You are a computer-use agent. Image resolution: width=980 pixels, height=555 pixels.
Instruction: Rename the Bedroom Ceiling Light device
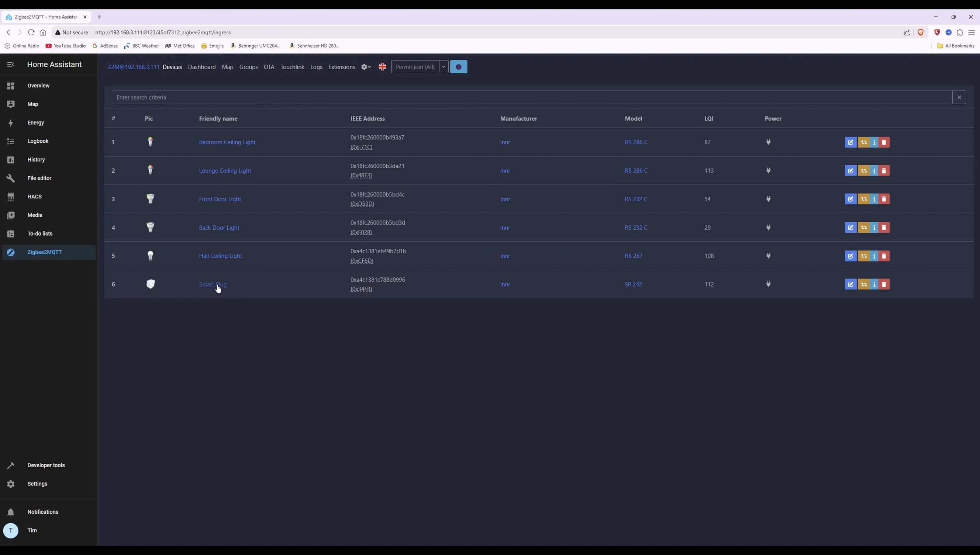point(850,142)
